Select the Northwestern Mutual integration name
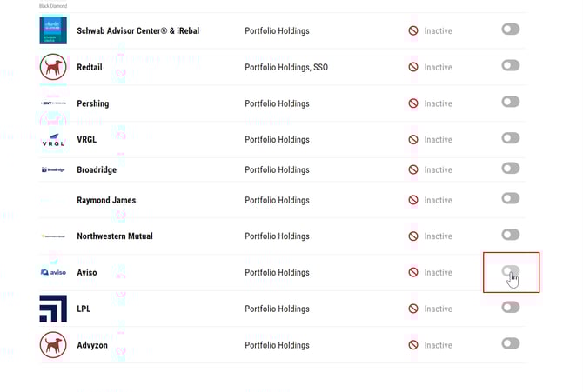This screenshot has width=583, height=392. tap(115, 236)
